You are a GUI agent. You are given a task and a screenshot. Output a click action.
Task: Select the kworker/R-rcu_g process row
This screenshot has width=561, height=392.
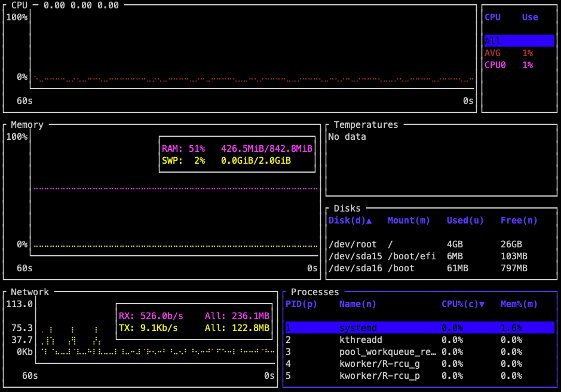419,364
